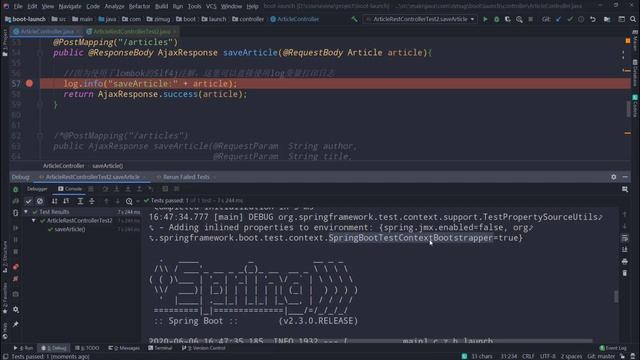This screenshot has width=640, height=360.
Task: Open the File menu
Action: [x=18, y=7]
